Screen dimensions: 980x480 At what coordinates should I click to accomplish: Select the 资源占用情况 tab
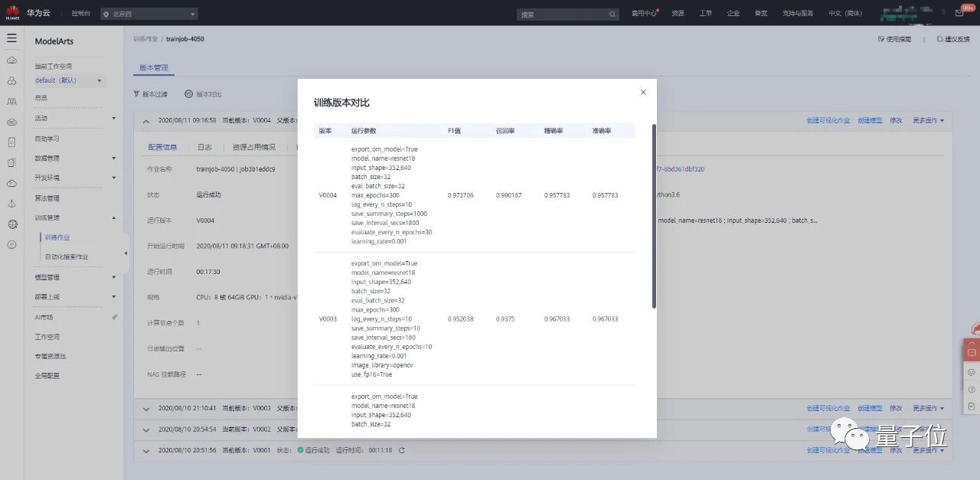254,147
